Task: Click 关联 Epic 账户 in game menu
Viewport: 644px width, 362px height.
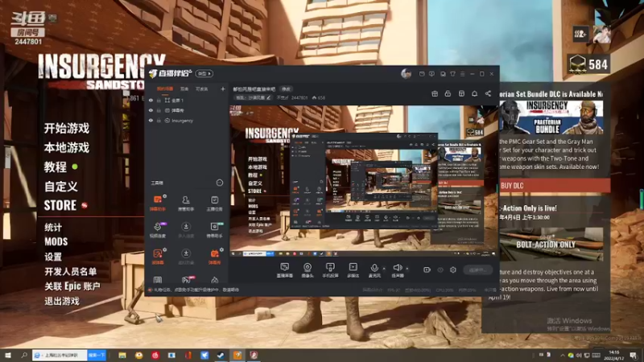Action: pyautogui.click(x=72, y=286)
